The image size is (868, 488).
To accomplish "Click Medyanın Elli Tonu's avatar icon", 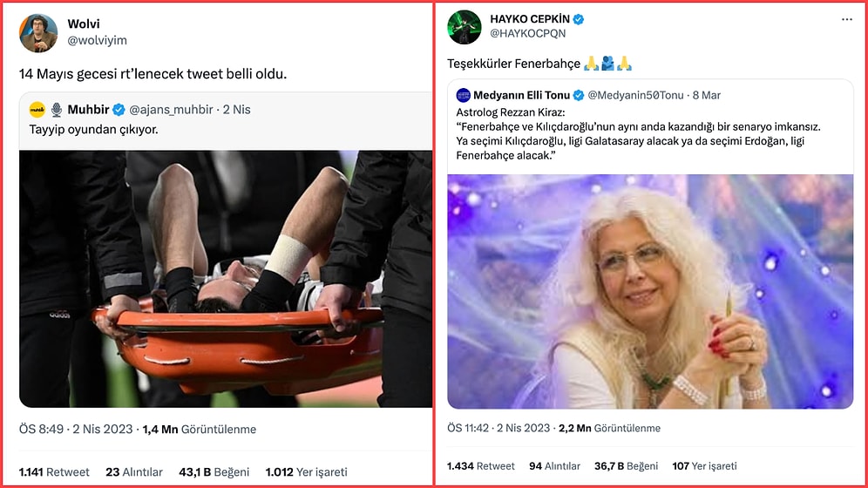I will click(463, 95).
